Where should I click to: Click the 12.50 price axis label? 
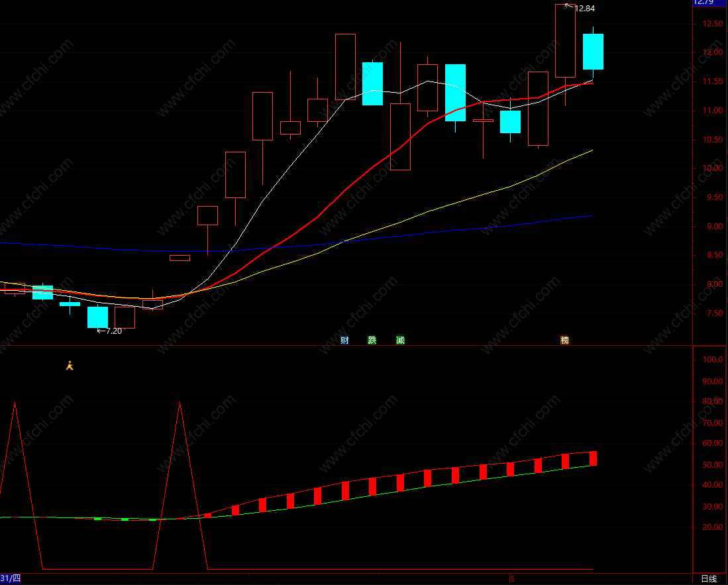711,24
